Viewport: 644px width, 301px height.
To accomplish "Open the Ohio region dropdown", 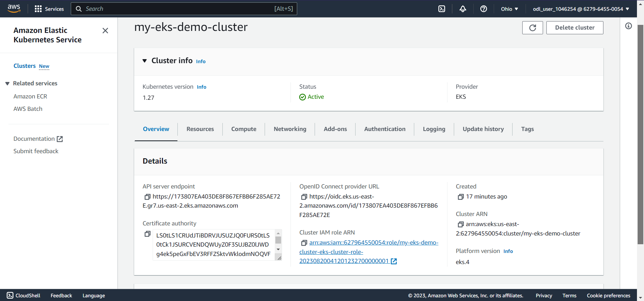I will [509, 9].
